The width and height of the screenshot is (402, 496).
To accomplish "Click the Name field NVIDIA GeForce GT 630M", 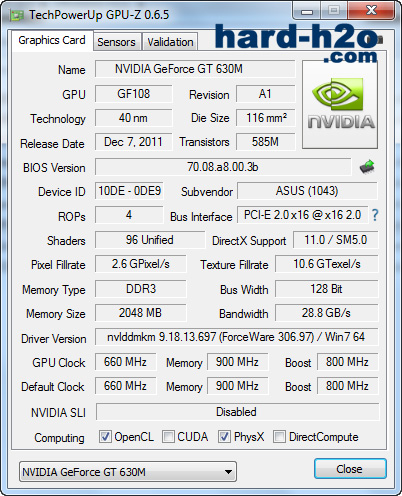I will pos(195,69).
